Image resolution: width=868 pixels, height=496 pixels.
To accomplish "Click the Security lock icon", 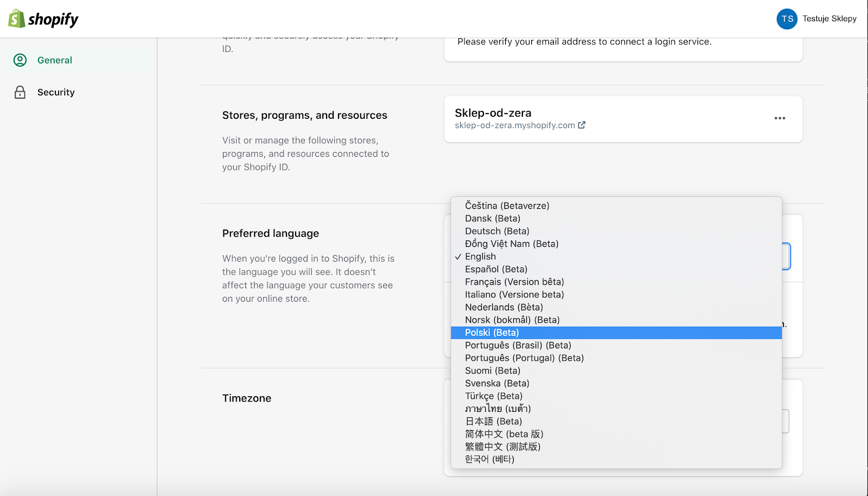I will pyautogui.click(x=20, y=92).
